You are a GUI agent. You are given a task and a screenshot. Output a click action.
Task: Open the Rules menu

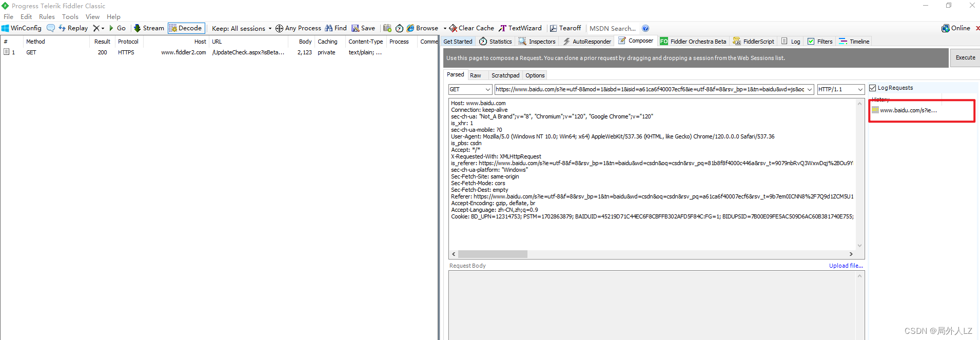(47, 17)
